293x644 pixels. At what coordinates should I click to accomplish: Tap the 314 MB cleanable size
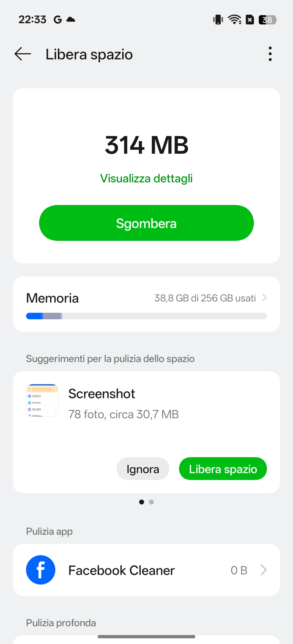click(x=146, y=145)
